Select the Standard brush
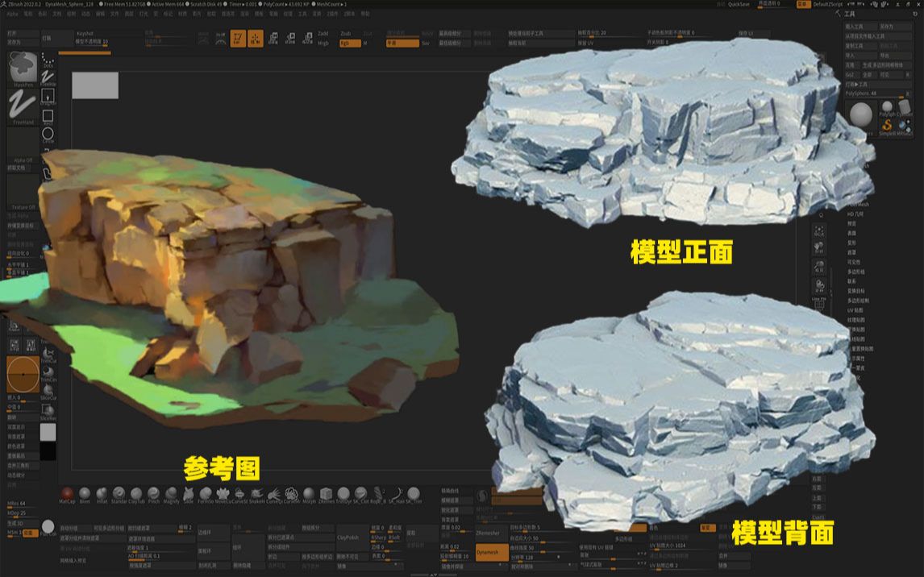Viewport: 924px width, 577px height. click(119, 493)
